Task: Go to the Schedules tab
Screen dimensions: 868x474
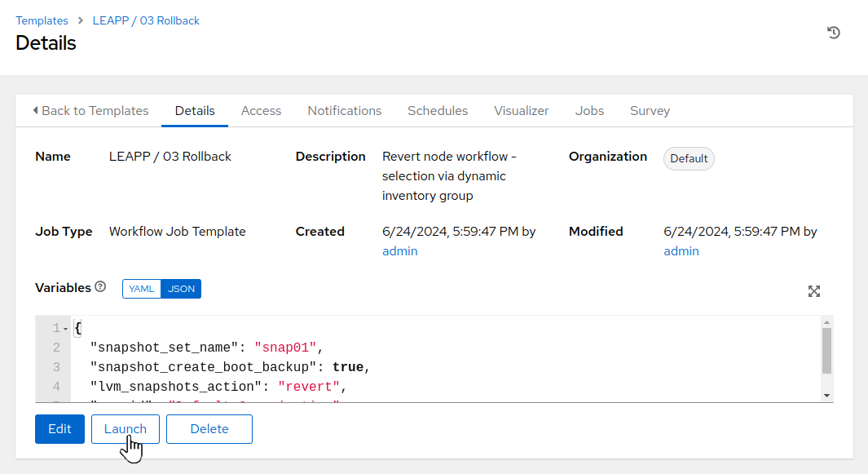Action: coord(438,111)
